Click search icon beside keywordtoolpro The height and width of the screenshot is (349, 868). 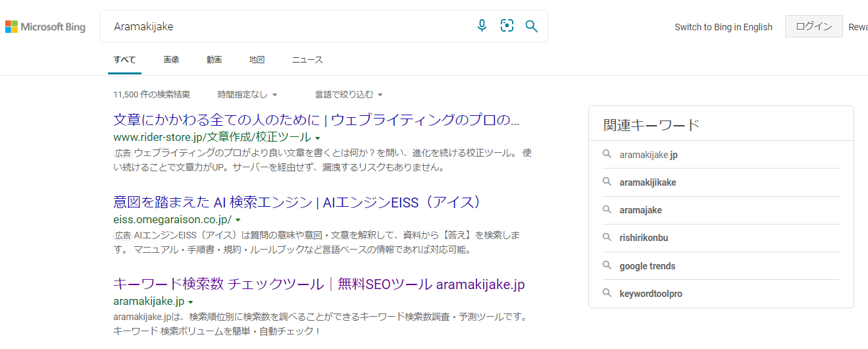[x=607, y=293]
